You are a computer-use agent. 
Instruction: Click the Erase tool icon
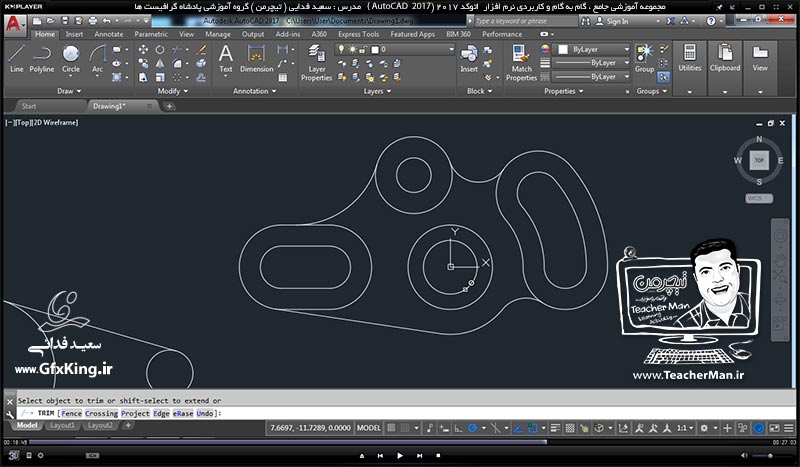(202, 50)
